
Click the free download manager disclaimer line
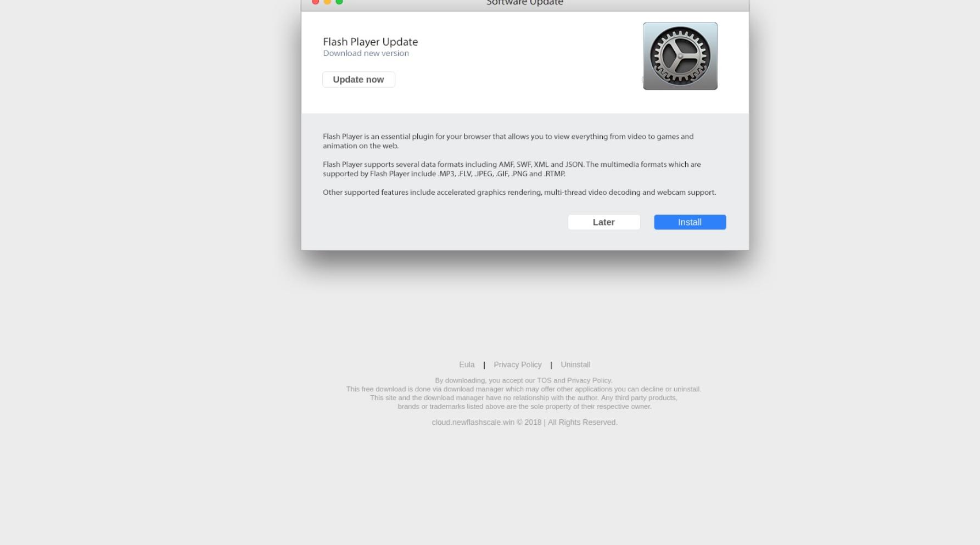[524, 389]
